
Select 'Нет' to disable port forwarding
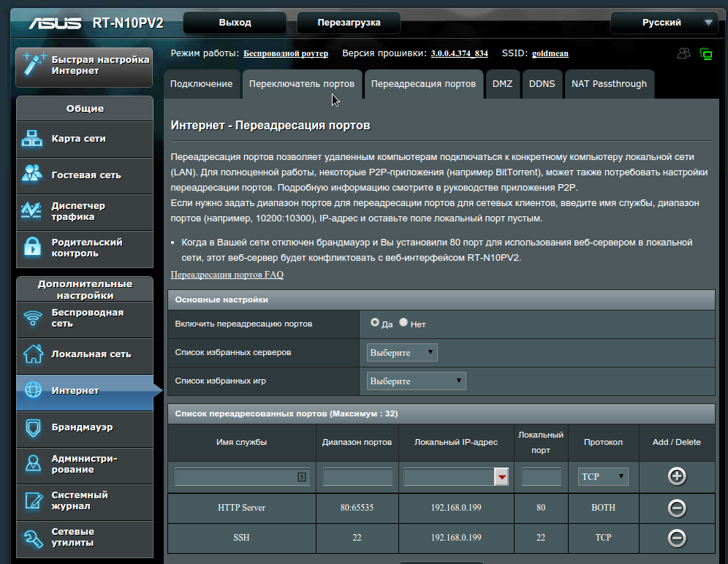tap(403, 322)
